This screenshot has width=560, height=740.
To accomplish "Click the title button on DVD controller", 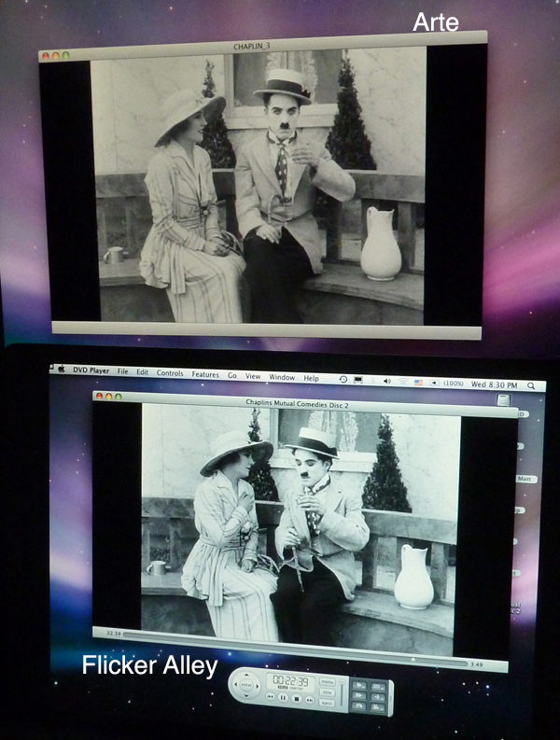I will pyautogui.click(x=328, y=692).
